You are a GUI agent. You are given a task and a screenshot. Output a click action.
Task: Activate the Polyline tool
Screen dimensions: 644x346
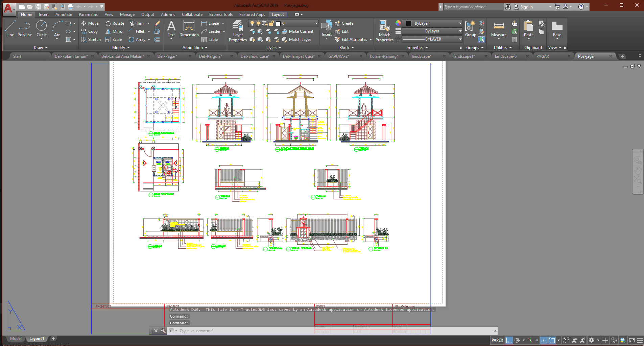pyautogui.click(x=25, y=28)
